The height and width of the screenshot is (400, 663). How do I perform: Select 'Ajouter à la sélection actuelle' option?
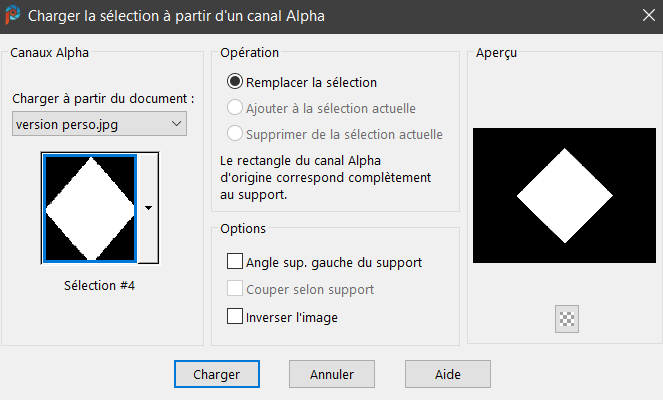point(235,108)
